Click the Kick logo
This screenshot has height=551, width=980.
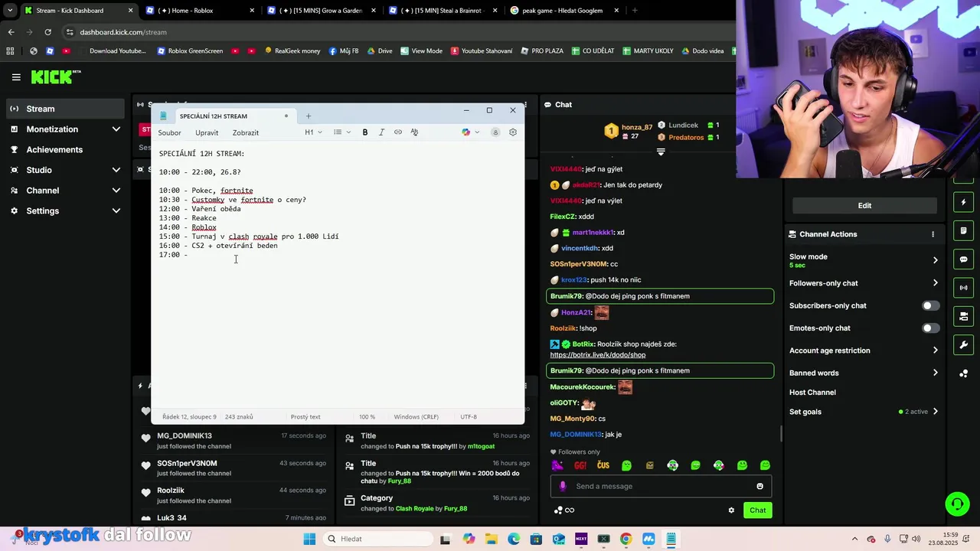56,77
